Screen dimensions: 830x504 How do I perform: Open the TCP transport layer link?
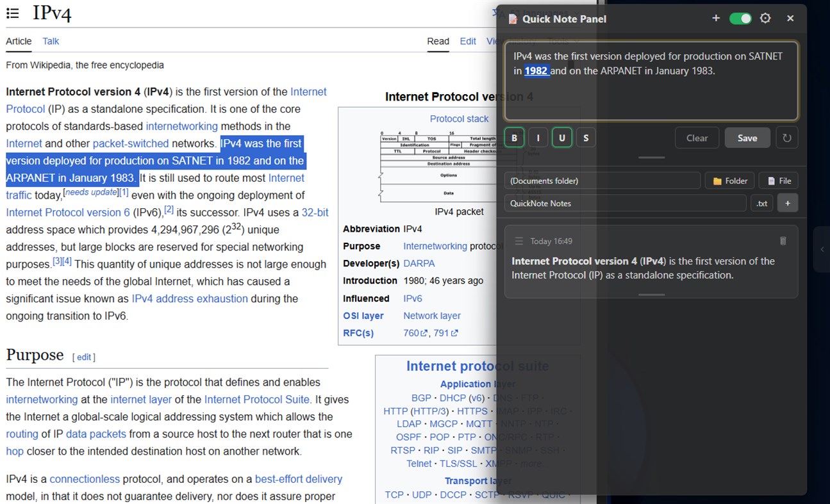(x=394, y=494)
